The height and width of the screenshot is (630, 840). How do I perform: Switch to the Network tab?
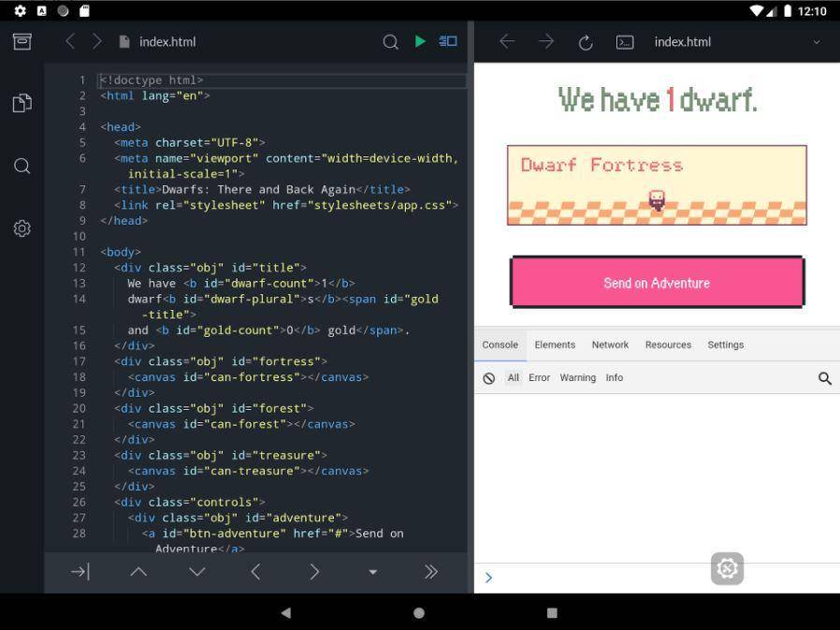tap(610, 344)
